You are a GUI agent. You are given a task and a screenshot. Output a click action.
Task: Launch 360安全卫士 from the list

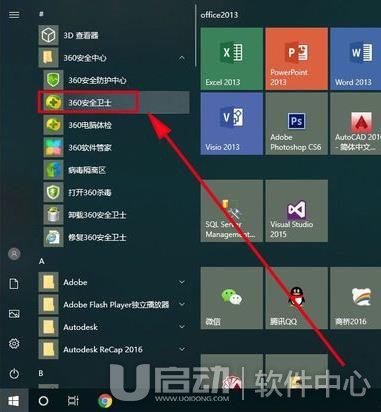pyautogui.click(x=116, y=102)
